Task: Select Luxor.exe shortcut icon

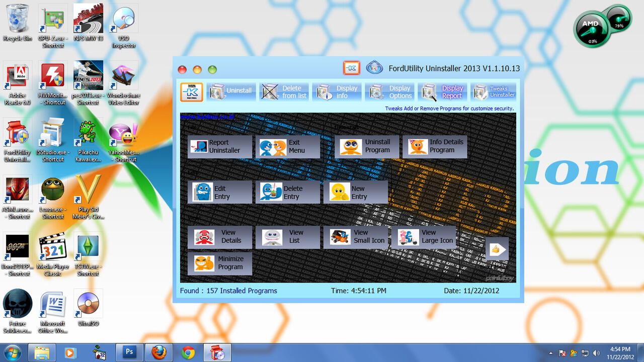Action: tap(53, 197)
